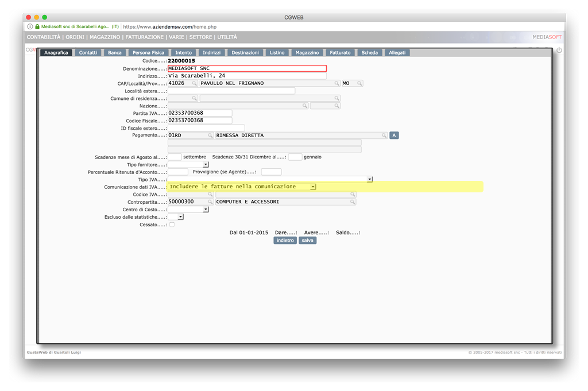The width and height of the screenshot is (588, 391).
Task: Click the Percentuale Ritenuta d'Acconto field
Action: point(178,172)
